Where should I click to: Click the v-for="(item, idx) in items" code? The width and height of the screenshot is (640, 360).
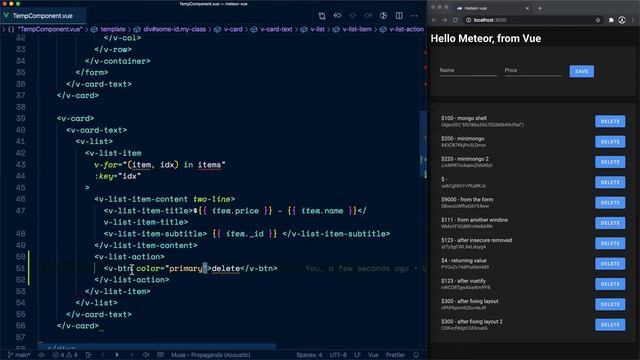point(160,165)
